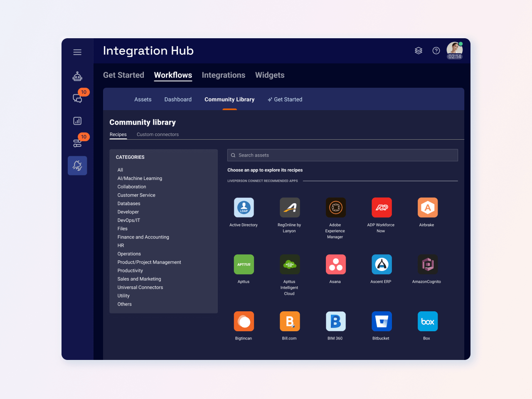This screenshot has width=532, height=399.
Task: Filter by HR category
Action: click(121, 245)
